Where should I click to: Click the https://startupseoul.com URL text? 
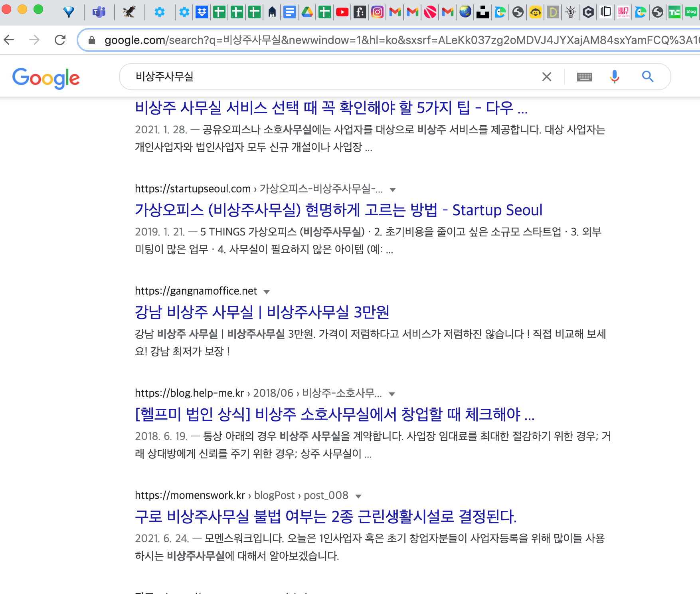(193, 188)
